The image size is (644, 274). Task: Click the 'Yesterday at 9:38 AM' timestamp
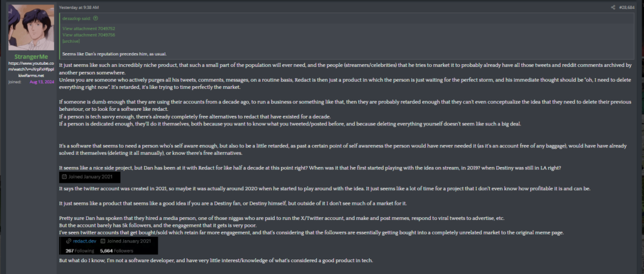click(79, 8)
